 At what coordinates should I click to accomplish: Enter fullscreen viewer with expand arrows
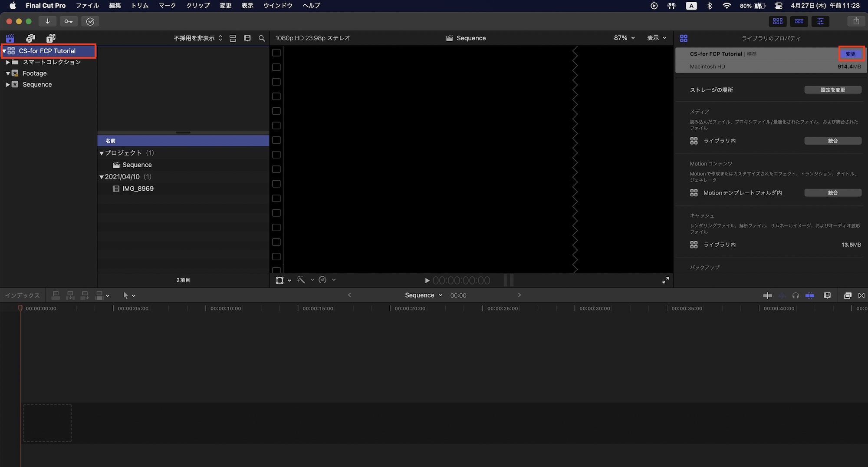(665, 280)
